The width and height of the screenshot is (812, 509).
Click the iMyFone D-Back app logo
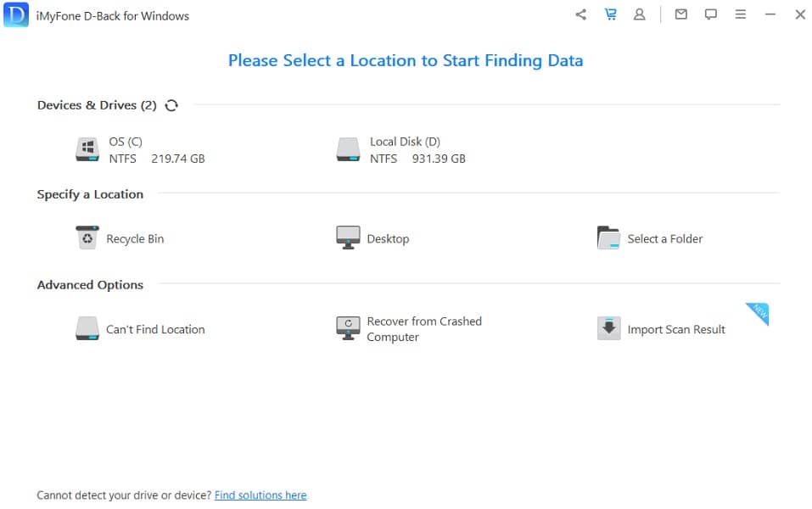tap(16, 14)
